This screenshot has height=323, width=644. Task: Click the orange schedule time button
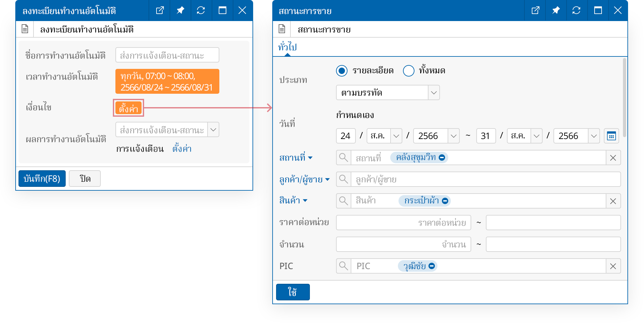(167, 81)
